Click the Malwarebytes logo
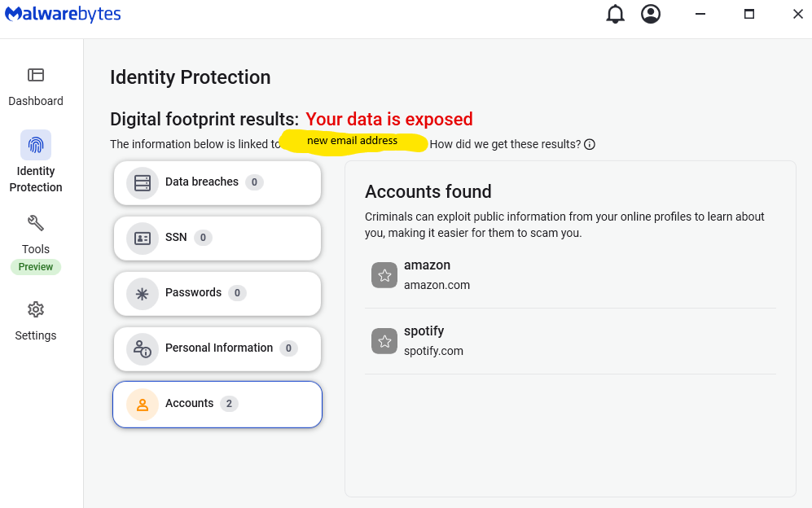812x508 pixels. pyautogui.click(x=63, y=14)
